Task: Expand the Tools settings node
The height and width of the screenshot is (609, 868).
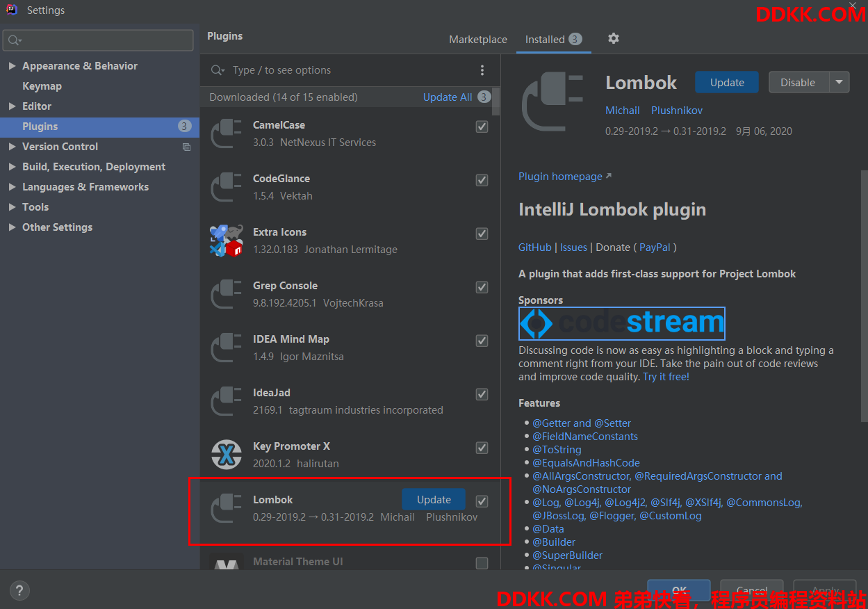Action: click(12, 207)
